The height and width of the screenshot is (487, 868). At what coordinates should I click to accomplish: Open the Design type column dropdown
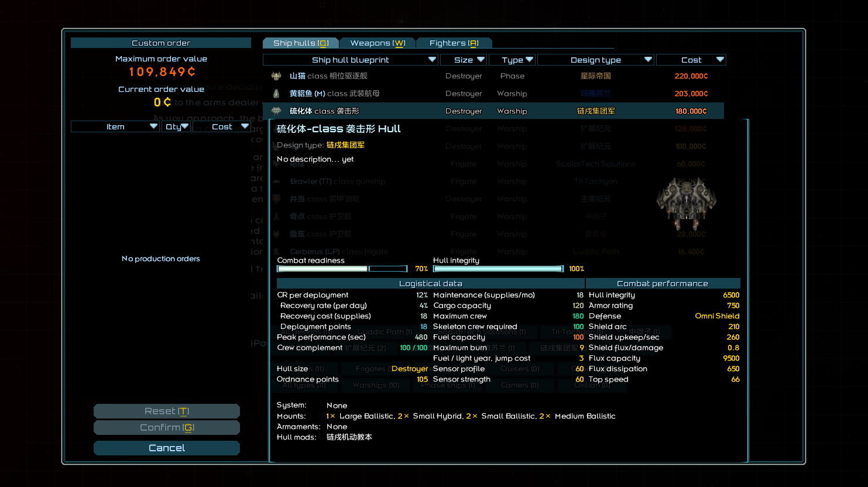595,60
